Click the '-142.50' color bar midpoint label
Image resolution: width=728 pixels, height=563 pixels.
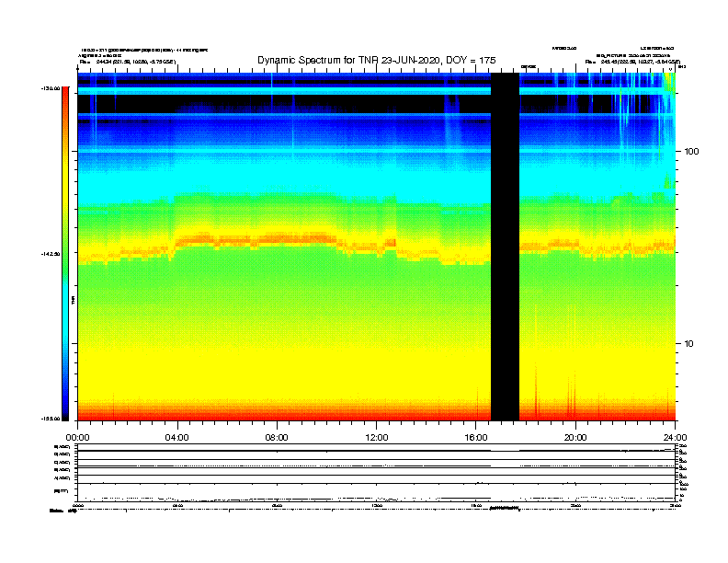click(x=51, y=254)
